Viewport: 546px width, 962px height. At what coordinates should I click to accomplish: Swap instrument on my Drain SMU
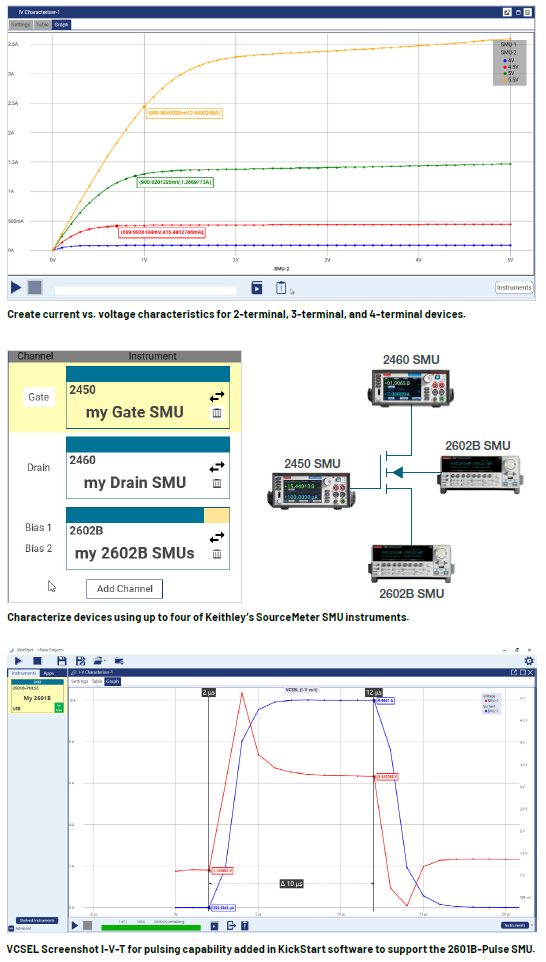[x=217, y=468]
